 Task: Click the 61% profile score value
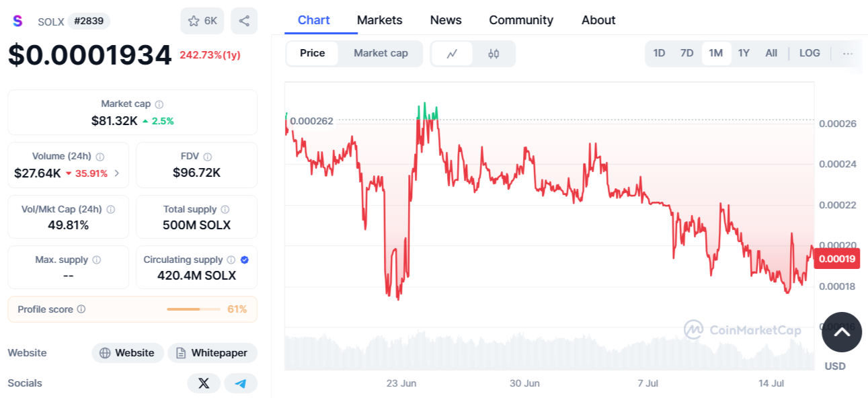(x=237, y=309)
